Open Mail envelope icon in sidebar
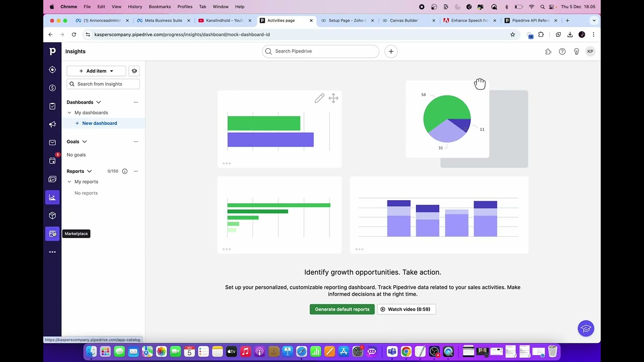Image resolution: width=644 pixels, height=362 pixels. click(x=52, y=142)
